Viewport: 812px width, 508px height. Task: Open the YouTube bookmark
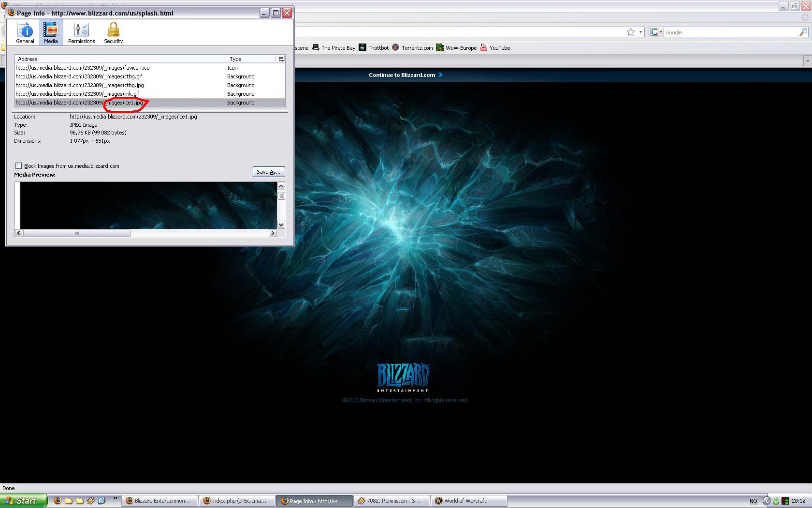(495, 48)
